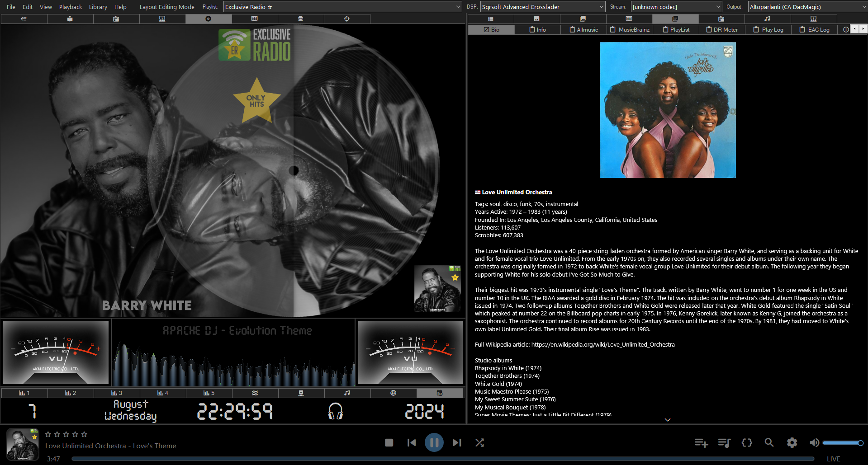Open the monitor icon tab in right panel

[x=629, y=19]
